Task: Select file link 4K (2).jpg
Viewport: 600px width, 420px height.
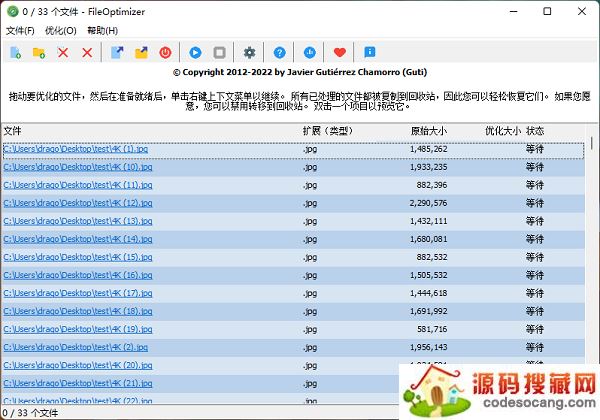Action: point(76,347)
